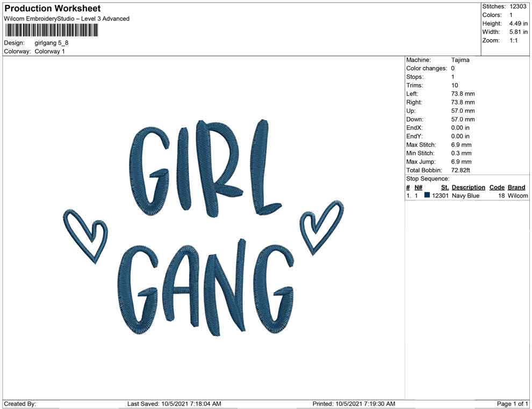Click the Page 1 of 1 footer
Viewport: 532px width, 409px height.
coord(513,404)
